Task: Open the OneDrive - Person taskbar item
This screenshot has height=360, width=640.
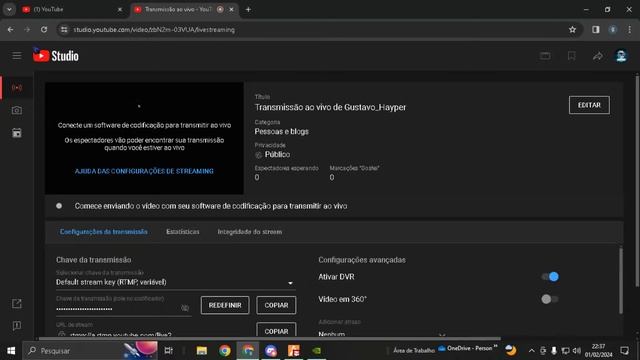Action: 465,349
